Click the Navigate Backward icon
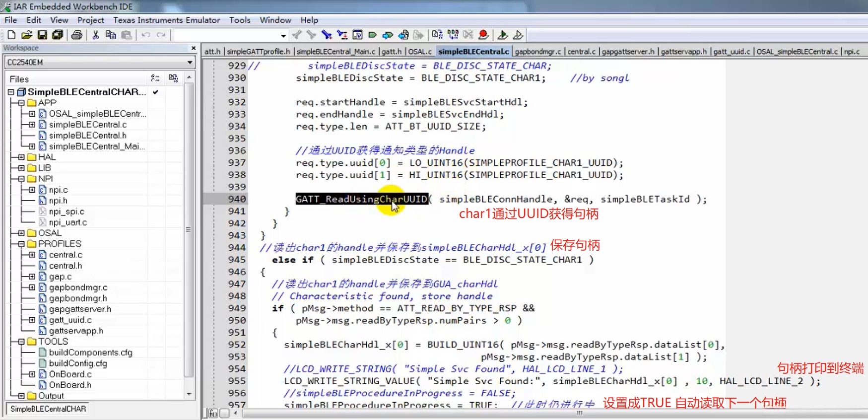The image size is (868, 420). 403,35
